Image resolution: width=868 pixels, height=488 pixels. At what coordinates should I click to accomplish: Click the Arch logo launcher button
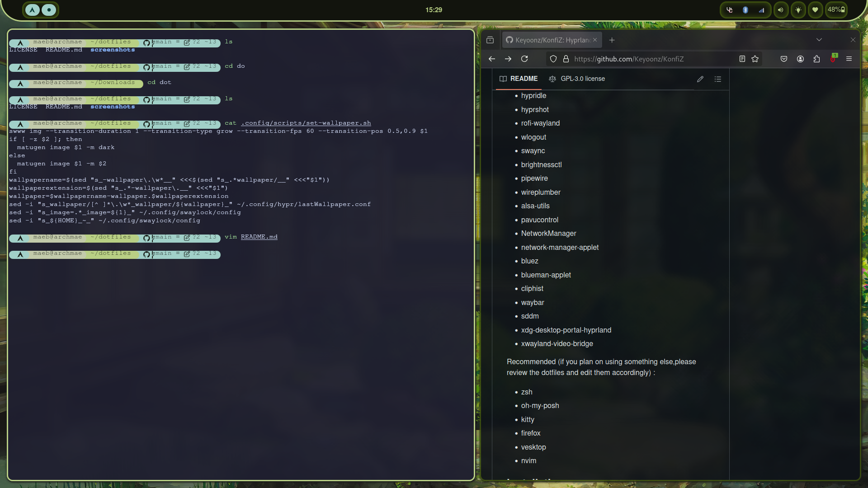(x=32, y=10)
